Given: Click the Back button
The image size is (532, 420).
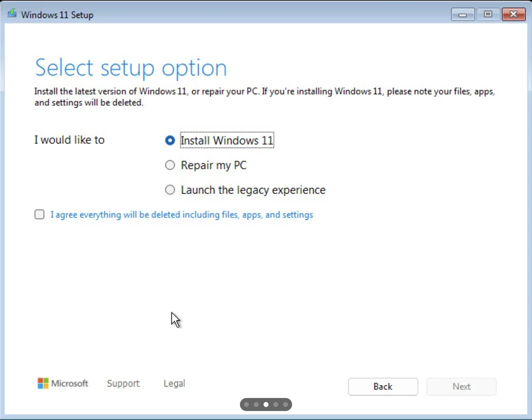Looking at the screenshot, I should 383,387.
